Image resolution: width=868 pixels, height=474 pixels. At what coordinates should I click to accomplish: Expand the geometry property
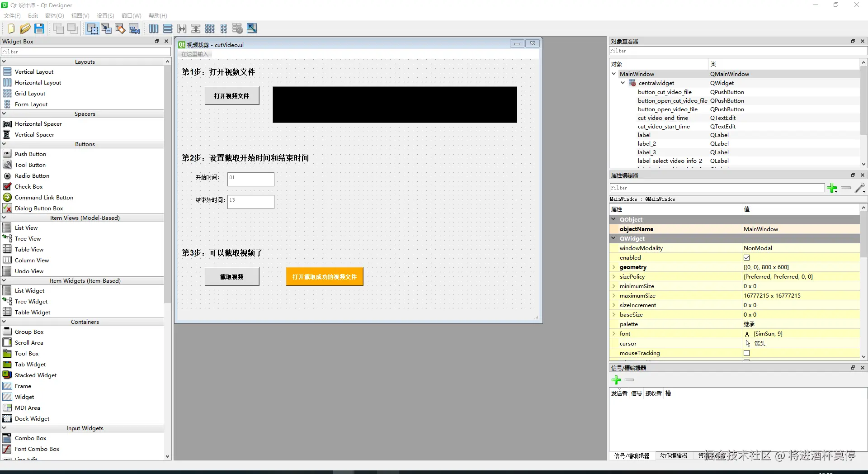click(614, 267)
